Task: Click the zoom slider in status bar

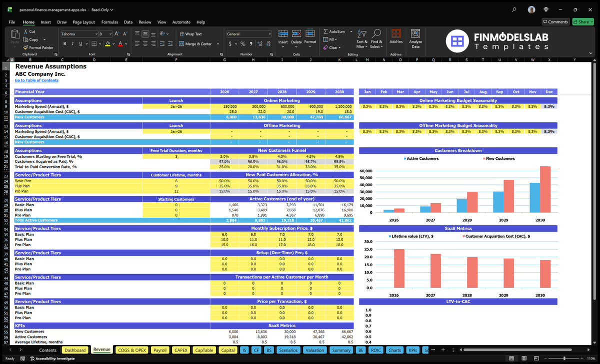Action: click(x=564, y=359)
